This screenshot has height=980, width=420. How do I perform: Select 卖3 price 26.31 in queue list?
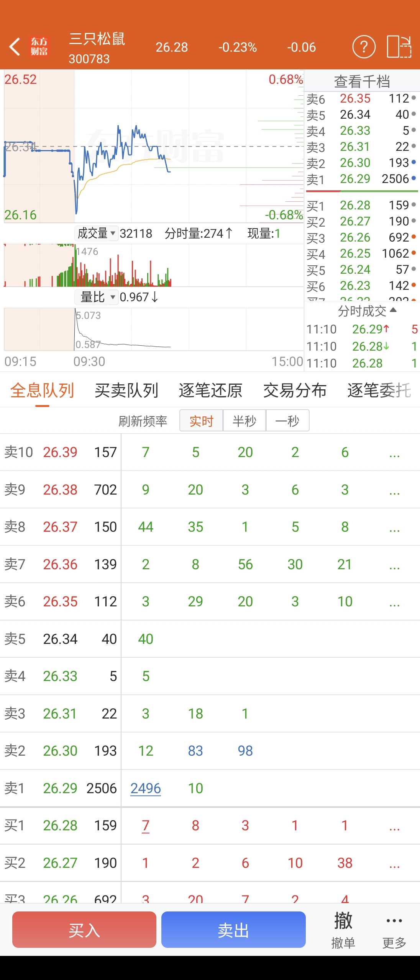pyautogui.click(x=60, y=714)
